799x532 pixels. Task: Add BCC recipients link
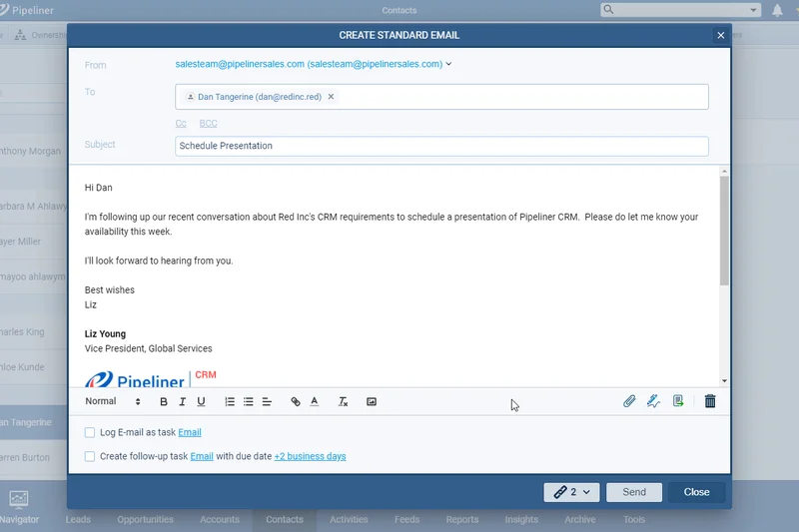(209, 124)
